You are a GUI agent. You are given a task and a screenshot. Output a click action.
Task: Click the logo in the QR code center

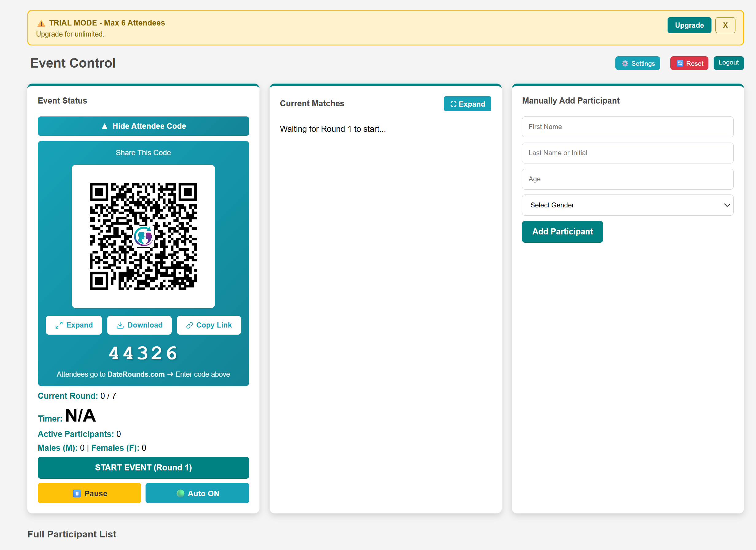(143, 236)
